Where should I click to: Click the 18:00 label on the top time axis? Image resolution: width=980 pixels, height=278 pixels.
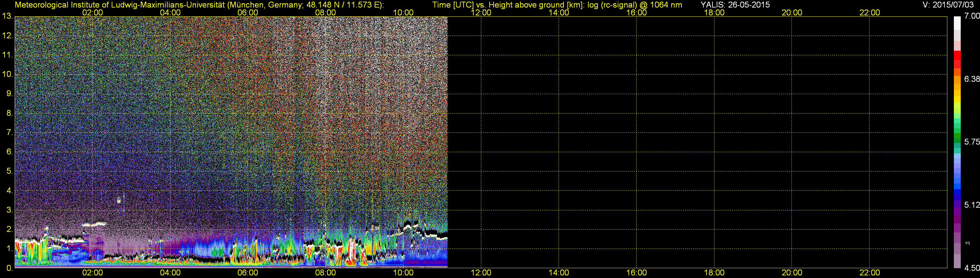coord(714,12)
